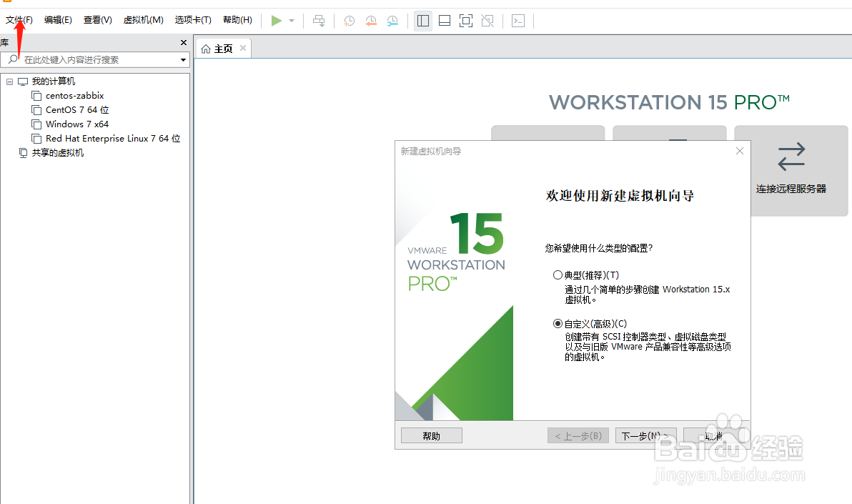Click the send Ctrl+Alt+Del toolbar icon
The width and height of the screenshot is (852, 504).
(x=319, y=21)
